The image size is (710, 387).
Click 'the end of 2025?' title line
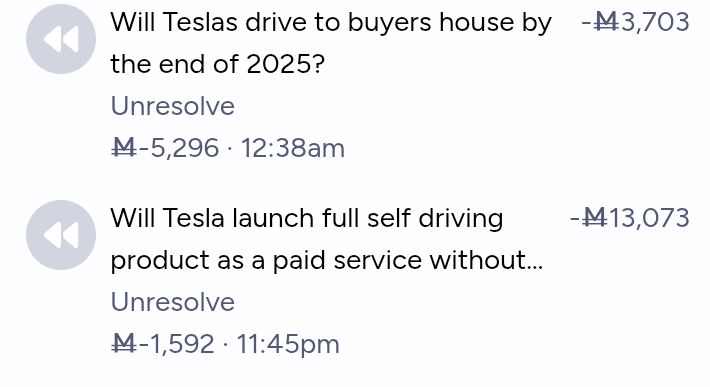(x=217, y=64)
